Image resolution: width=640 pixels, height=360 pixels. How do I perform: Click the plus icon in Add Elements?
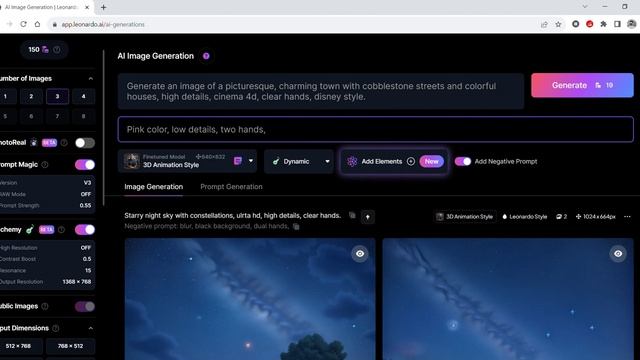click(x=411, y=161)
